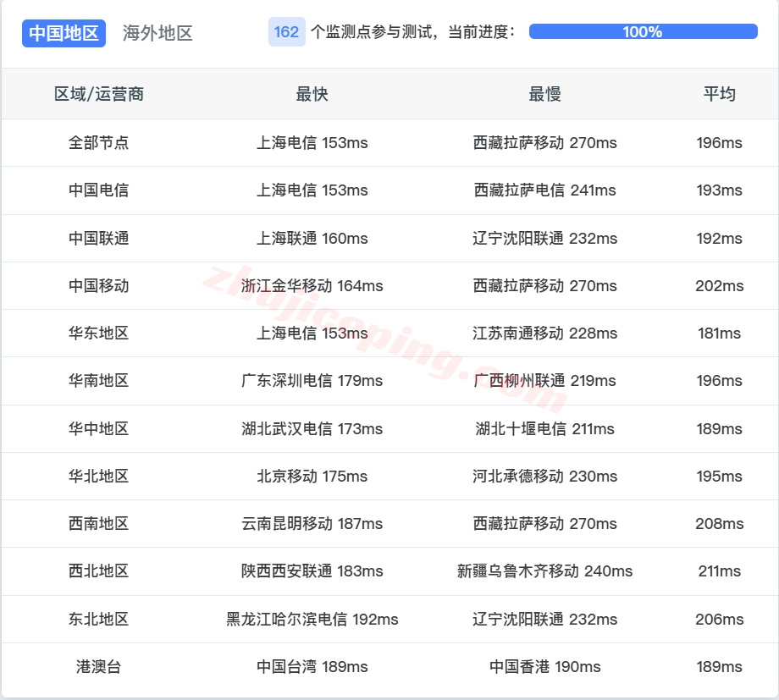Sort by the 最快 column header

(x=312, y=95)
